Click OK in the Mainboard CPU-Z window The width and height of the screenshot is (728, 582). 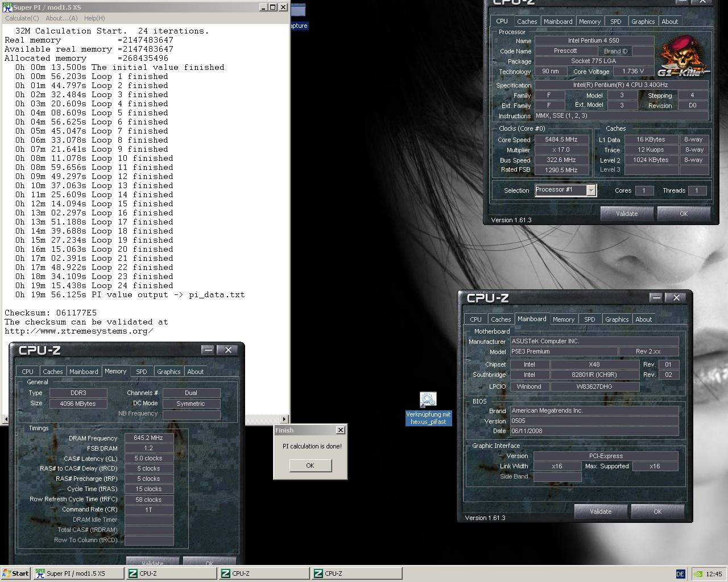coord(657,512)
